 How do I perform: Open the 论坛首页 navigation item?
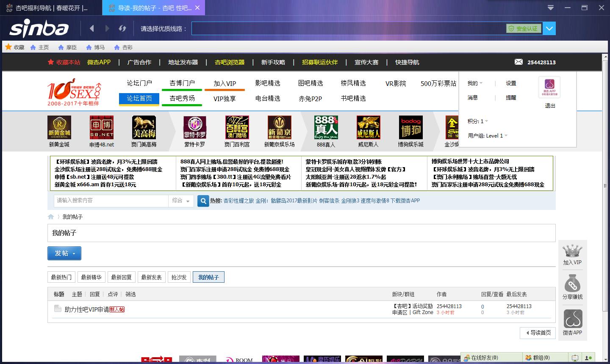(x=139, y=98)
